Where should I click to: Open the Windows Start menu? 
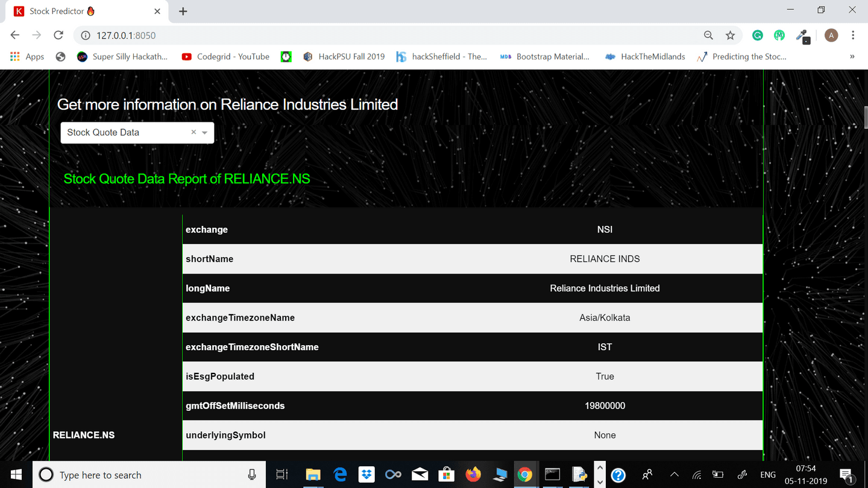[16, 475]
